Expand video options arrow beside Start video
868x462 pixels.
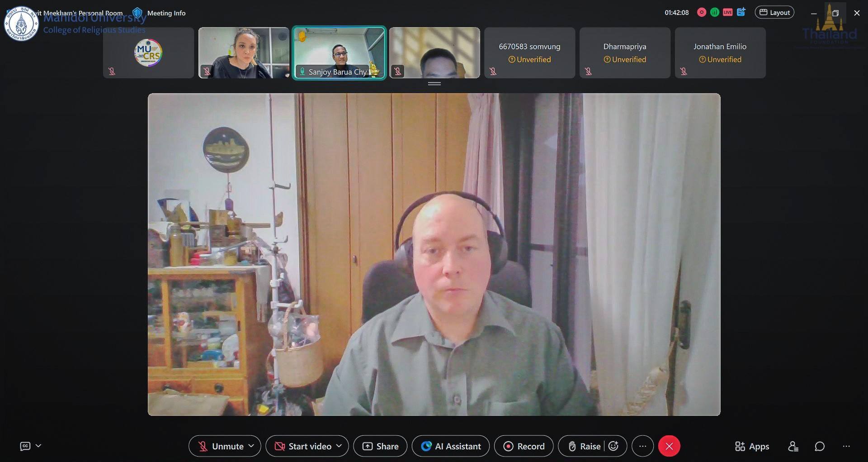click(339, 446)
